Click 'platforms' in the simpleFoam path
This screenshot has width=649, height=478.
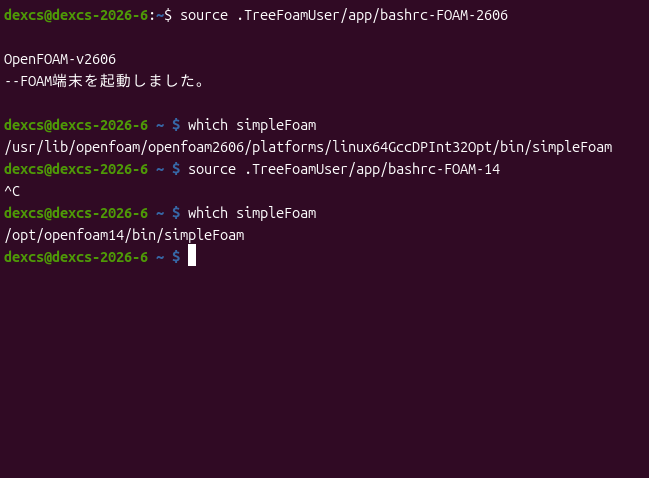288,147
